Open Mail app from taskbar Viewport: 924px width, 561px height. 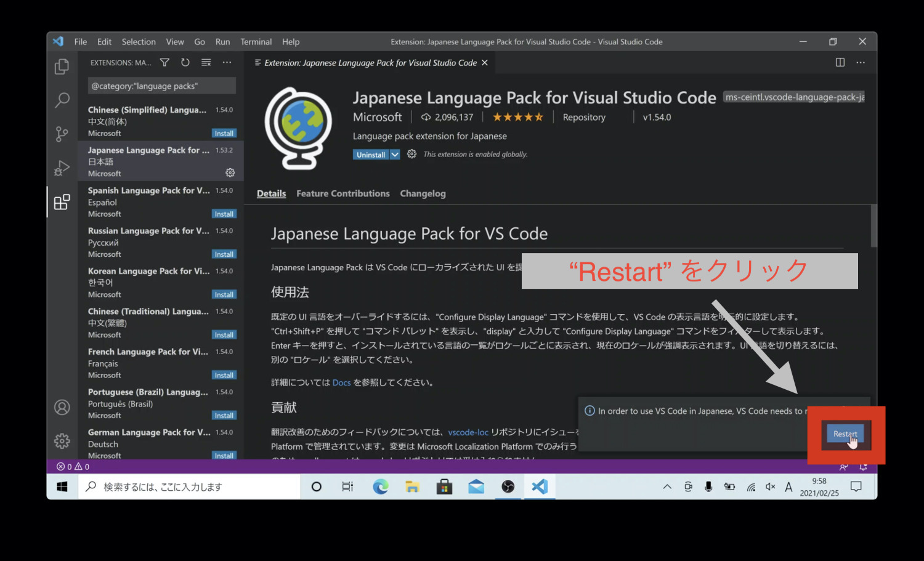(476, 486)
